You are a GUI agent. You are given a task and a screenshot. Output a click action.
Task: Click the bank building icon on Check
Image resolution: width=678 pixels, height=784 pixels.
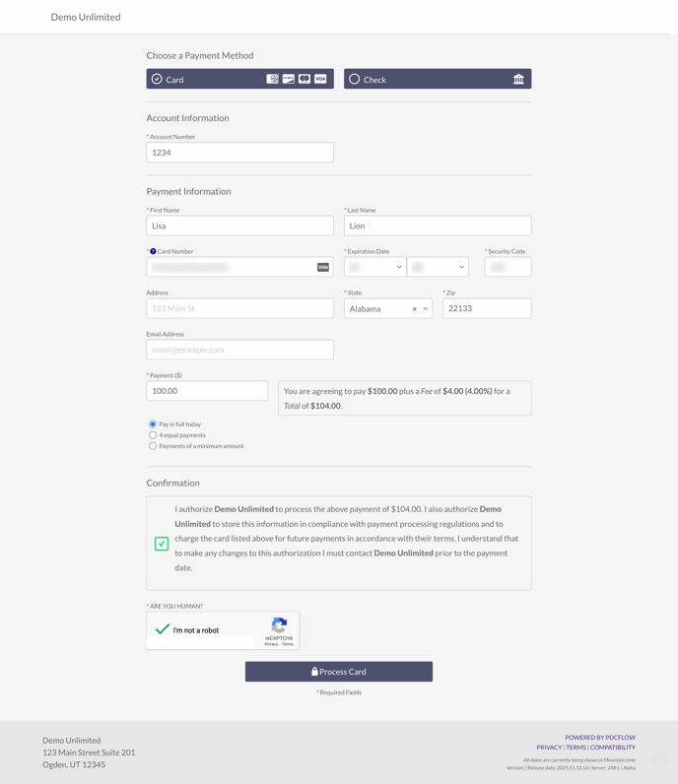click(518, 79)
